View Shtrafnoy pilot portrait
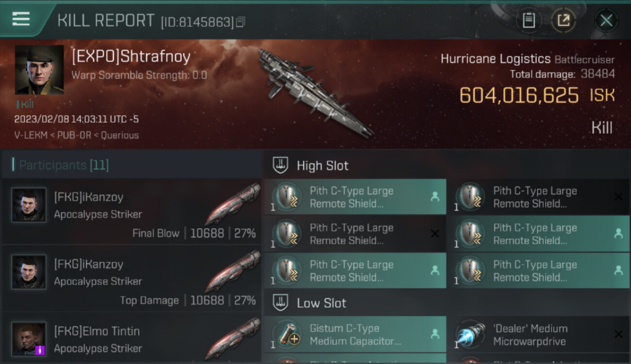Image resolution: width=631 pixels, height=364 pixels. point(39,70)
